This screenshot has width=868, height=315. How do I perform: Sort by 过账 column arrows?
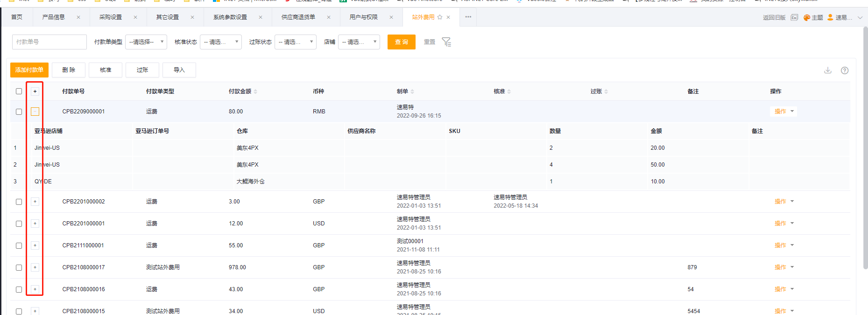606,91
